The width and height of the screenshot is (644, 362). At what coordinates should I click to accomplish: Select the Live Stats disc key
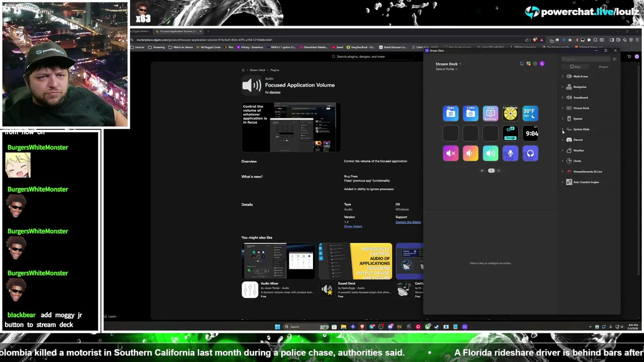510,113
